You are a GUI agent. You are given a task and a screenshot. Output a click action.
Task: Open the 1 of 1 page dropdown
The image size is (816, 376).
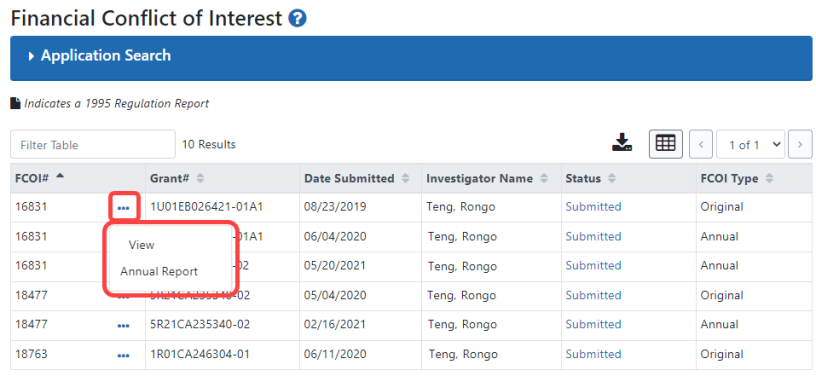pos(751,145)
